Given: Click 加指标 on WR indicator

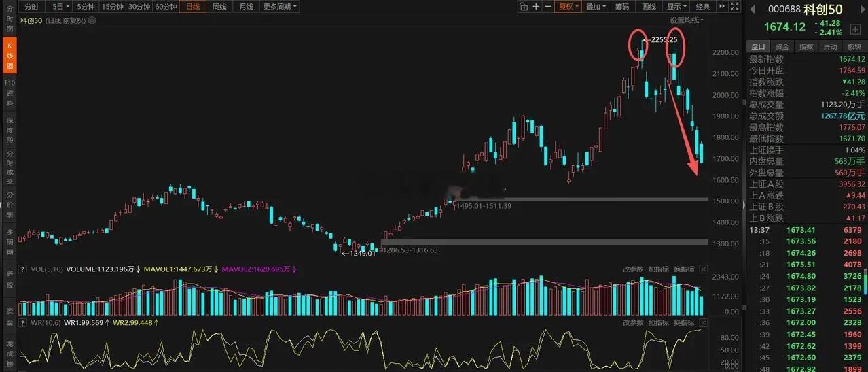Looking at the screenshot, I should point(659,322).
